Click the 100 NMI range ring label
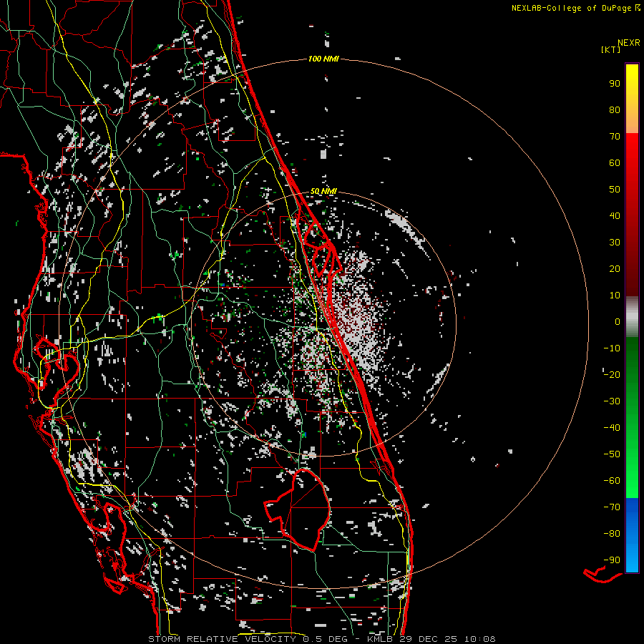 coord(323,59)
